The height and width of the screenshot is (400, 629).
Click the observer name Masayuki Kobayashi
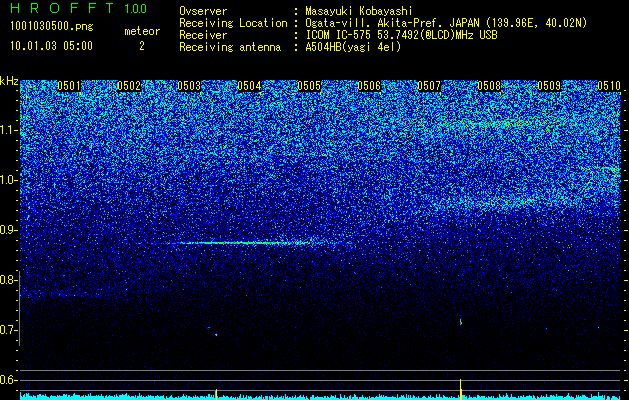click(x=359, y=12)
